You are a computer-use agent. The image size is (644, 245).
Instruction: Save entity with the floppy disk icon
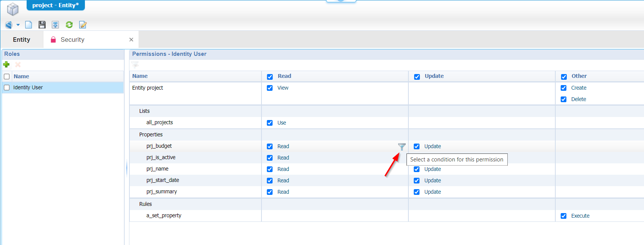(x=42, y=25)
